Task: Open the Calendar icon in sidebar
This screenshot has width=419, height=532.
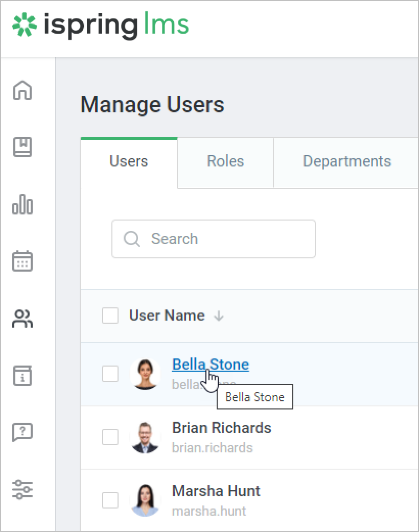Action: tap(22, 261)
